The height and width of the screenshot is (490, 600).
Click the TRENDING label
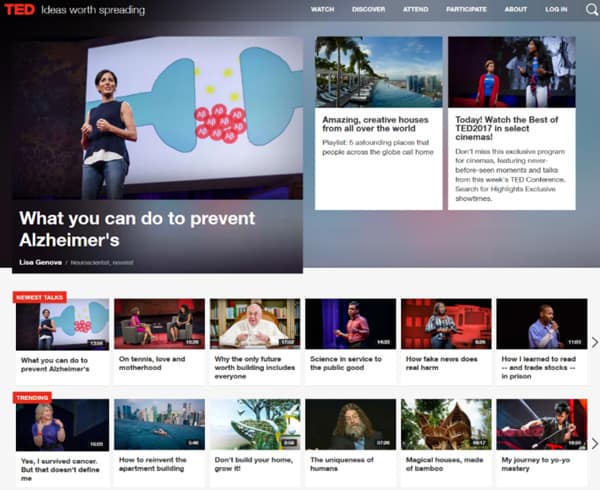click(32, 398)
